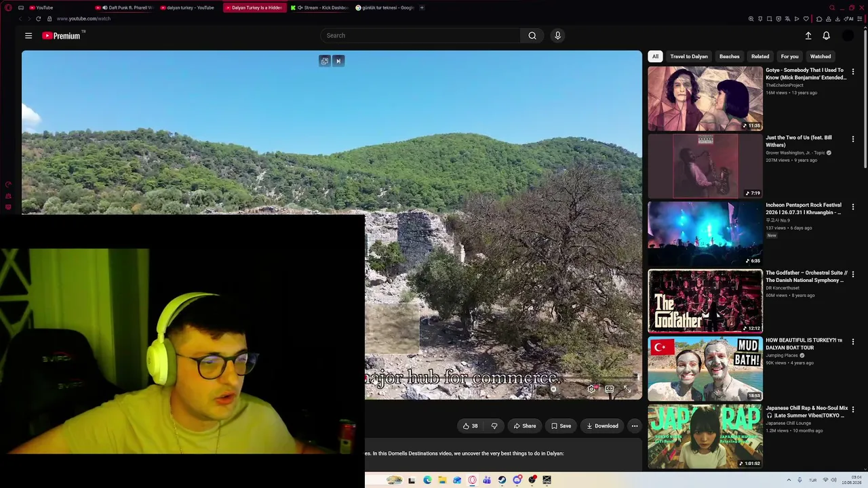
Task: Open Gotye Somebody That I Used To Know title
Action: click(806, 74)
